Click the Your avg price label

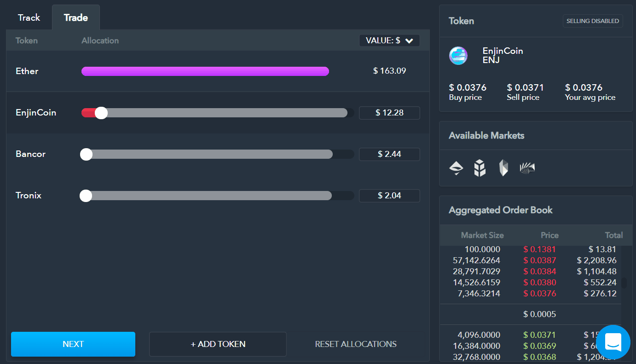tap(590, 98)
